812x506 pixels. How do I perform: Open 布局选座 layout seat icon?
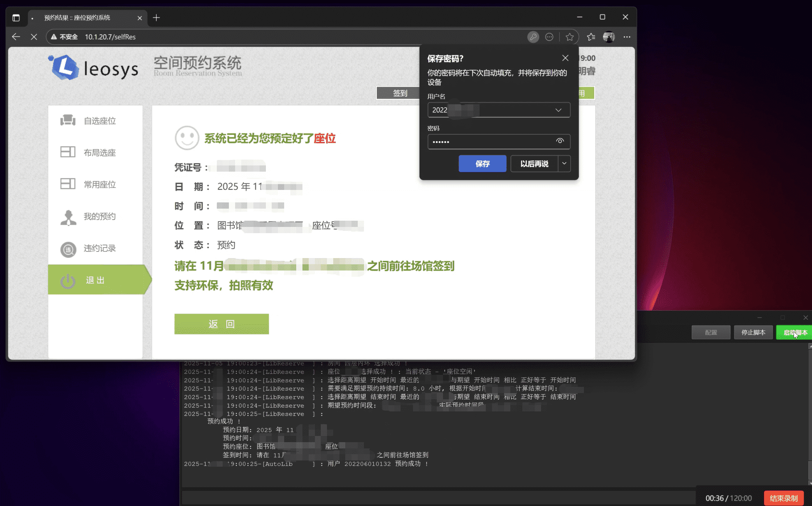click(67, 152)
